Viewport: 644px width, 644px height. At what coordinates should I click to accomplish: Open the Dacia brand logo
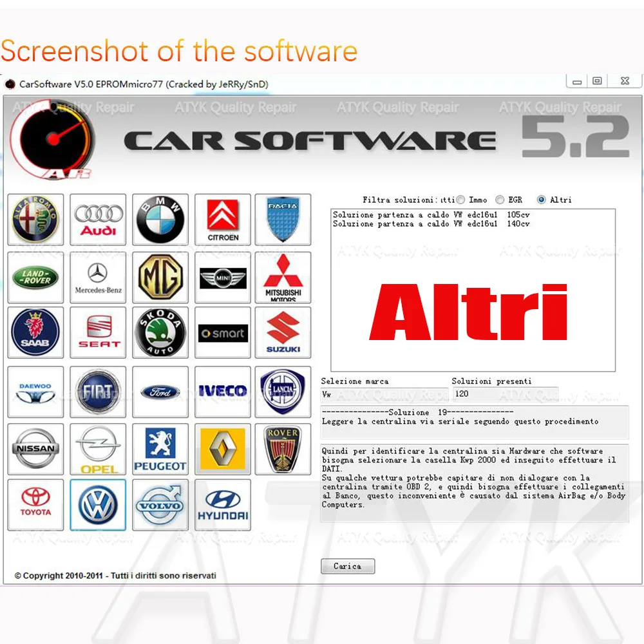(283, 220)
